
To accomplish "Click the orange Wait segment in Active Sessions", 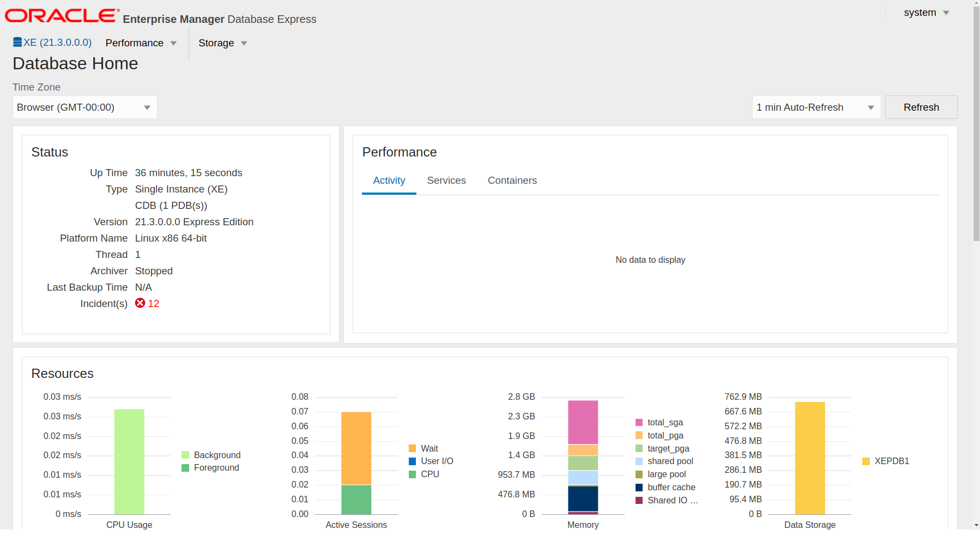I will click(x=356, y=448).
